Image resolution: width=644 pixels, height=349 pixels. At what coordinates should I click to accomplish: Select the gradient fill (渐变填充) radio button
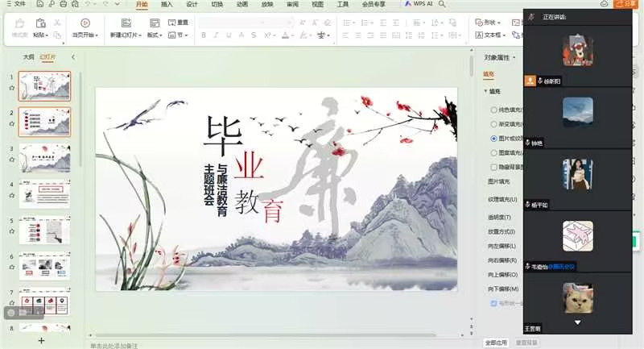pyautogui.click(x=493, y=123)
